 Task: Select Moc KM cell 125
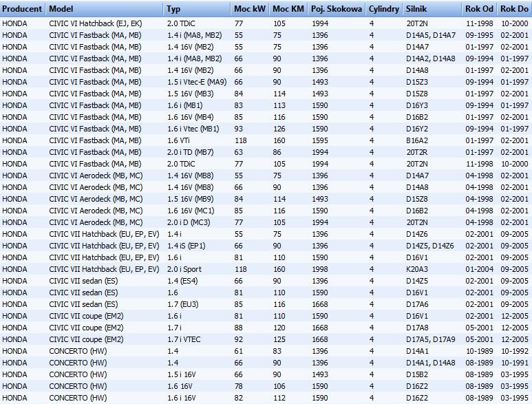[279, 339]
